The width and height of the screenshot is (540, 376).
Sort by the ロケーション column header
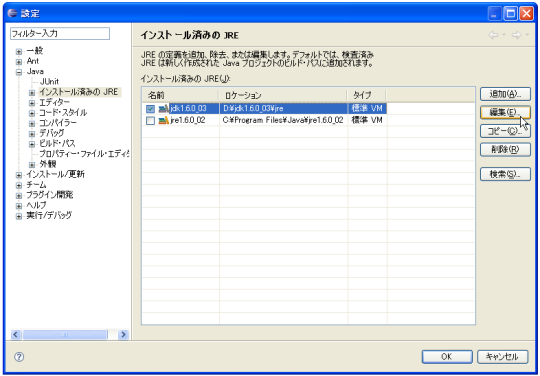[283, 95]
